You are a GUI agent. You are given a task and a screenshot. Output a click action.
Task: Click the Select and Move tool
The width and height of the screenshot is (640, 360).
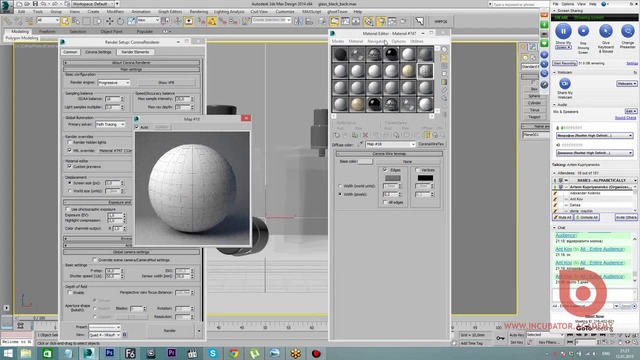109,21
